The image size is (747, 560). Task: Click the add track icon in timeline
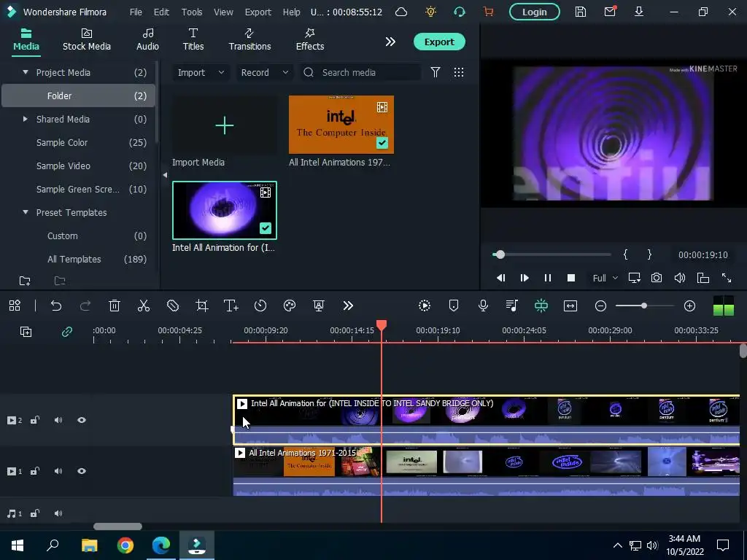pos(26,332)
